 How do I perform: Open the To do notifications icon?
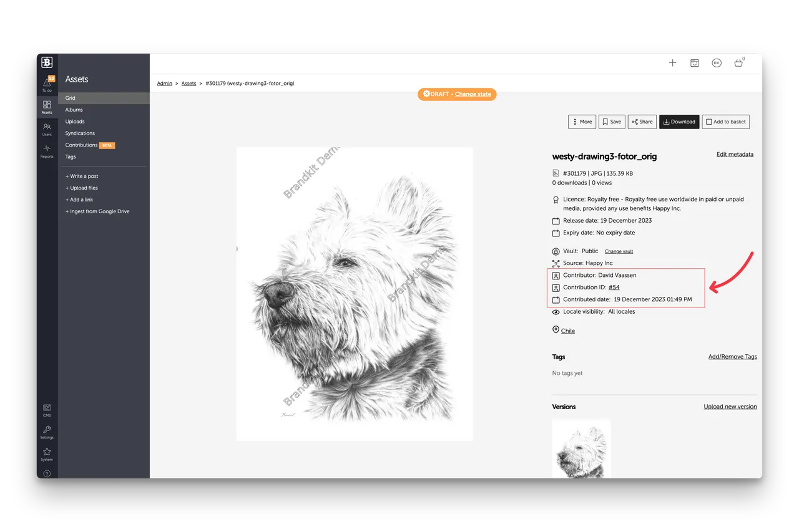tap(47, 84)
